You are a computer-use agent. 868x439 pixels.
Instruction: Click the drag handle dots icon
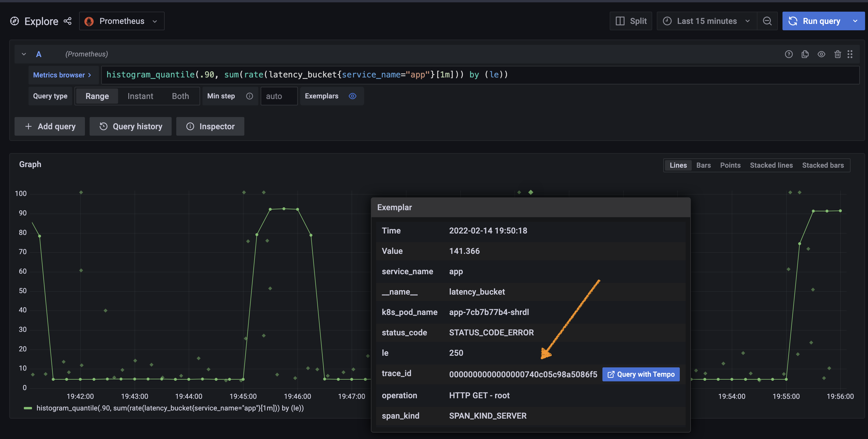click(850, 54)
